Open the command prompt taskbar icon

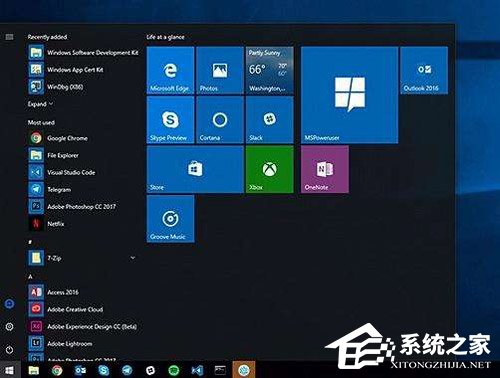click(x=220, y=370)
